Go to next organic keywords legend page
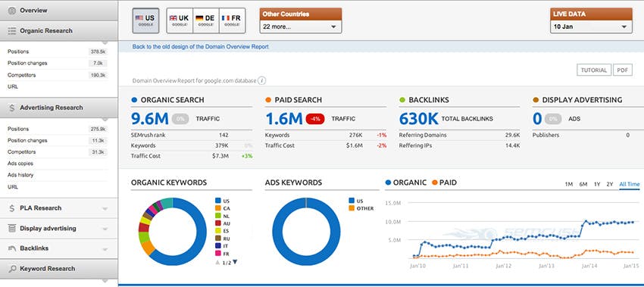 [x=236, y=262]
